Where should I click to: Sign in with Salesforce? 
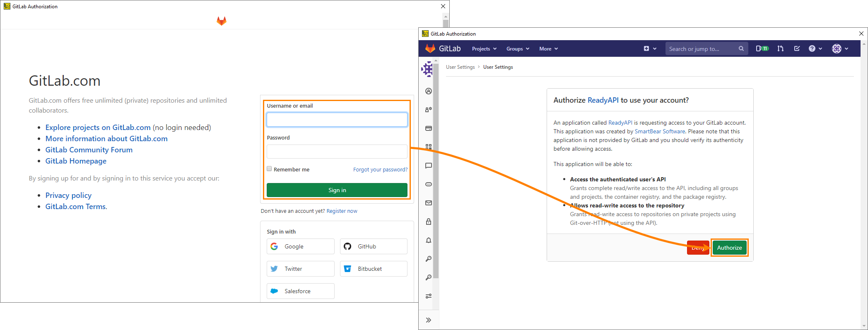[300, 291]
